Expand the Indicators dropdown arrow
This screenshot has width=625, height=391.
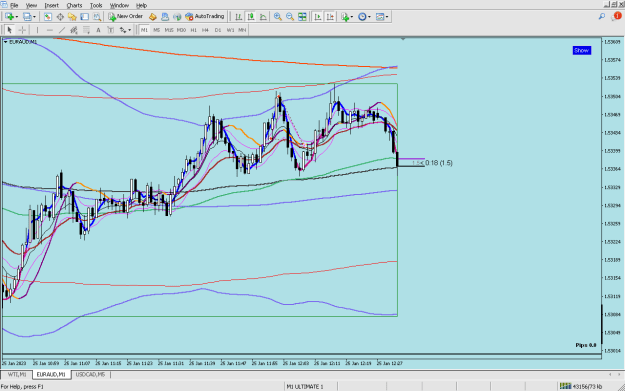pyautogui.click(x=352, y=17)
